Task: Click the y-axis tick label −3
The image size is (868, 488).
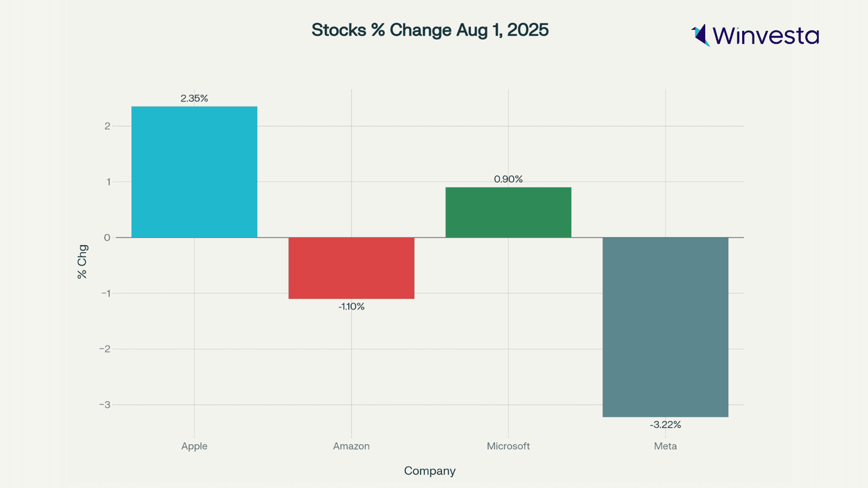Action: (x=105, y=404)
